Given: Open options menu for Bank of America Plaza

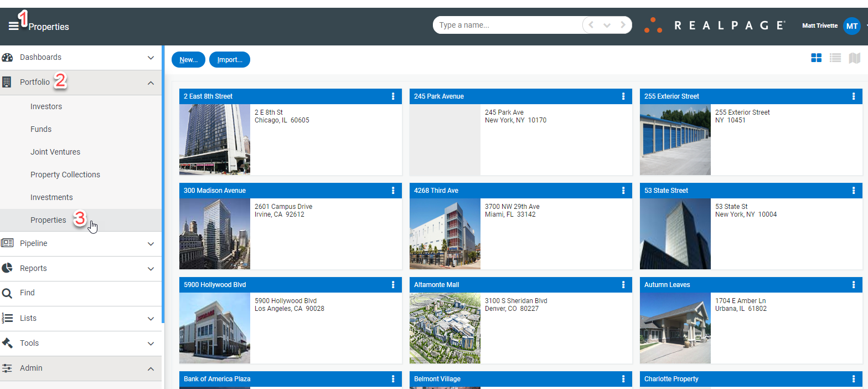Looking at the screenshot, I should tap(393, 379).
